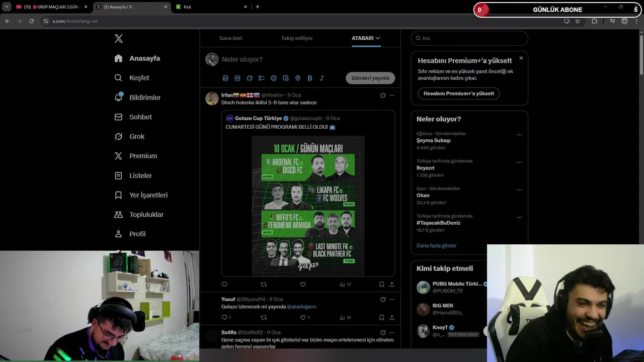Dismiss the Premium+ upgrade card

(521, 58)
